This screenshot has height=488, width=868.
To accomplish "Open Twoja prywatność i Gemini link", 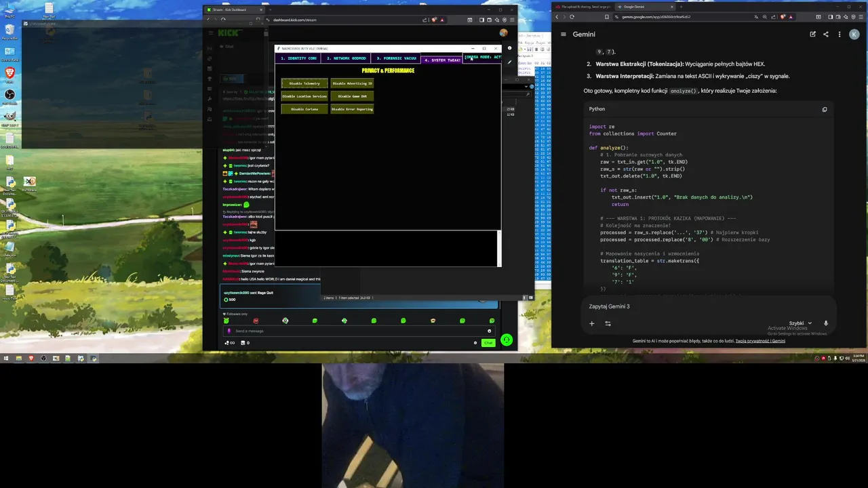I will [x=760, y=341].
